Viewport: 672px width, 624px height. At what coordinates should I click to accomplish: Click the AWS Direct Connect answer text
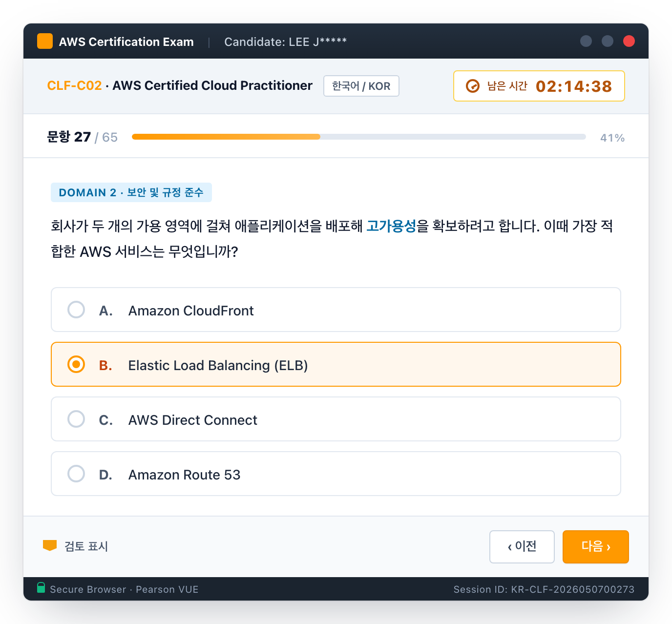pyautogui.click(x=193, y=420)
